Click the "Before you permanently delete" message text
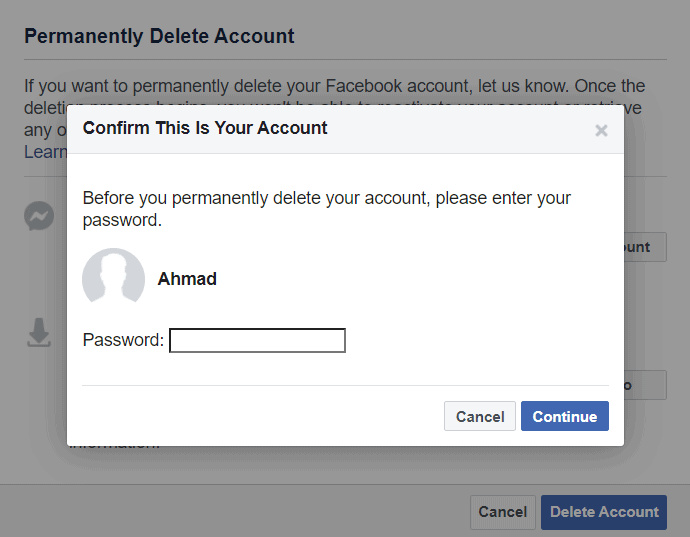Screen dimensions: 690x537 coord(327,209)
